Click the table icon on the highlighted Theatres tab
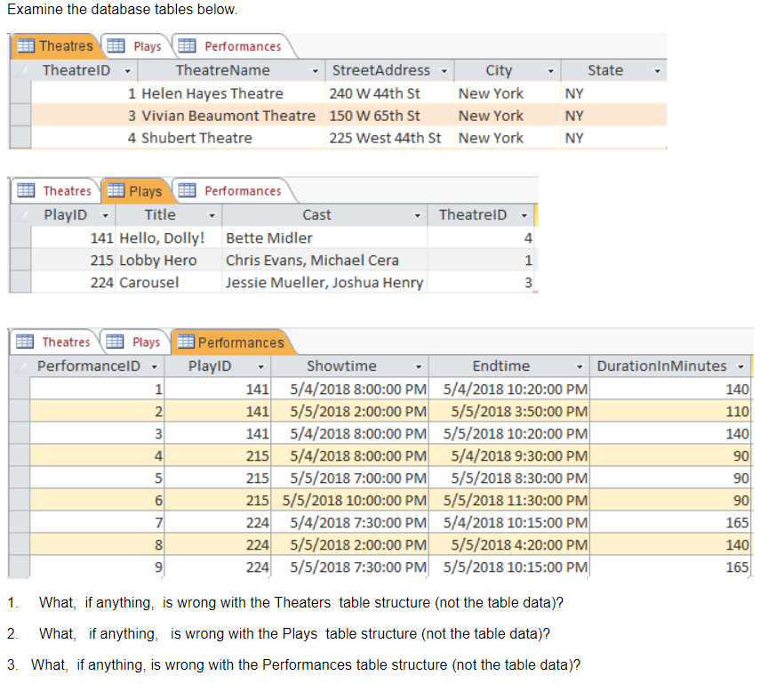Viewport: 784px width, 692px height. coord(25,46)
